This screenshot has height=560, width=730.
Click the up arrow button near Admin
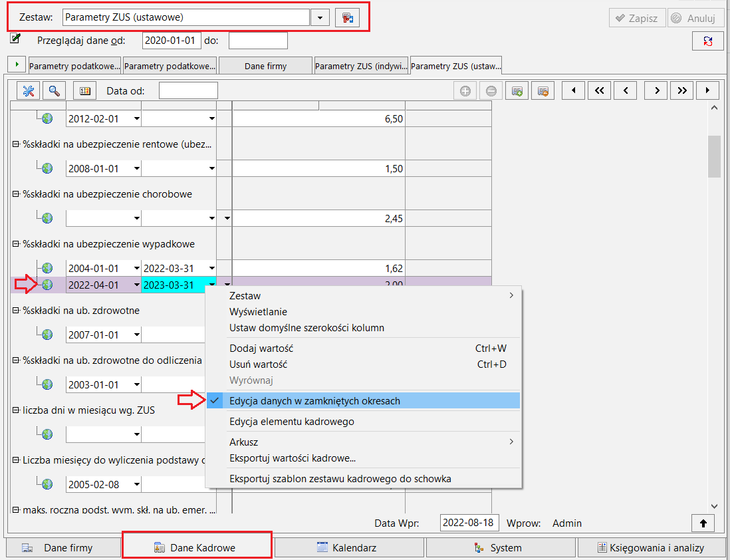[x=703, y=523]
